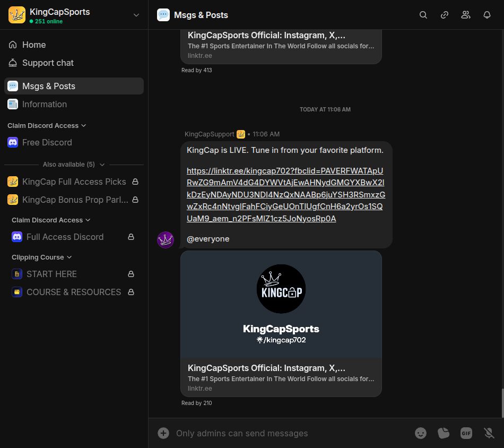Expand the KingCapSports server dropdown chevron
This screenshot has height=448, width=504.
[x=136, y=15]
